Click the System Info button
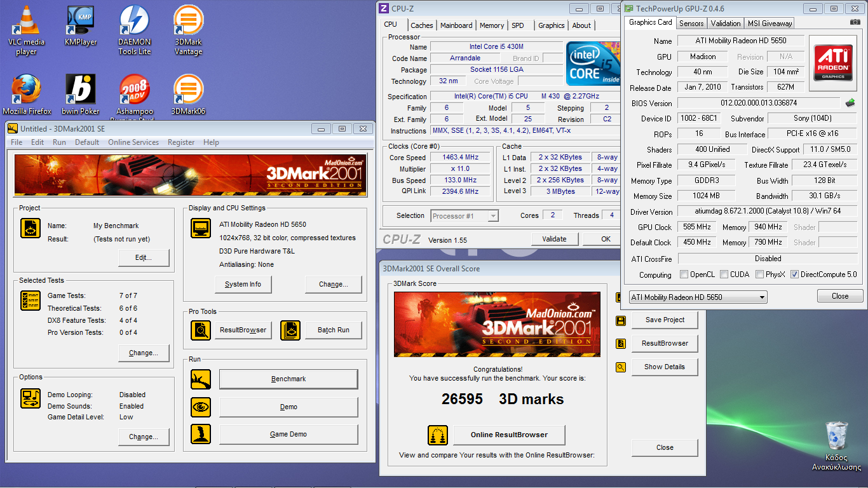 click(x=243, y=284)
